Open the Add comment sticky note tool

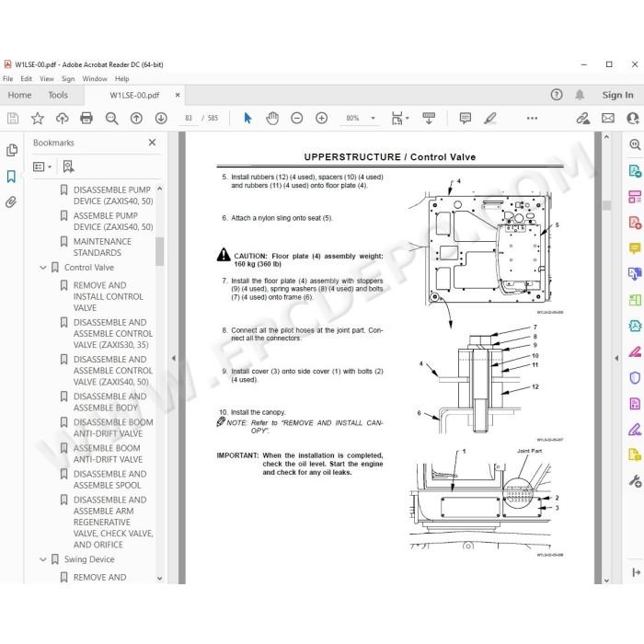466,119
